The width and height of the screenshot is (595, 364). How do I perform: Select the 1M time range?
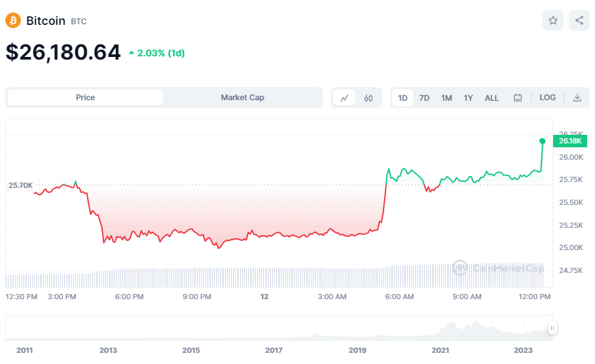click(446, 98)
